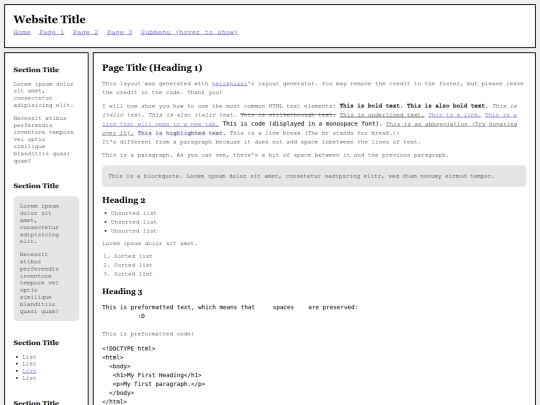Open the Page 2 navigation link
Screen dimensions: 540x405
pyautogui.click(x=85, y=32)
